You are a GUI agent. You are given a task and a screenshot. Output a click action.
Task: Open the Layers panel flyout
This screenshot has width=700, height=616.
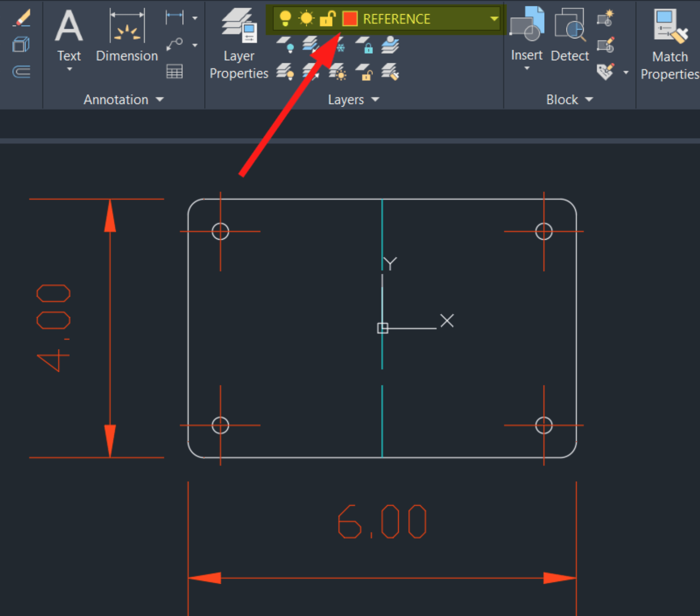pos(375,100)
